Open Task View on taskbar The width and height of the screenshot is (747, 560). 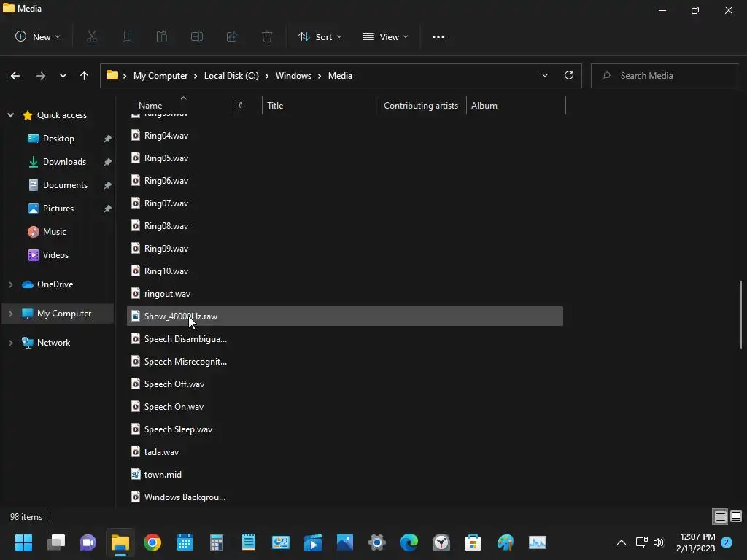[55, 542]
